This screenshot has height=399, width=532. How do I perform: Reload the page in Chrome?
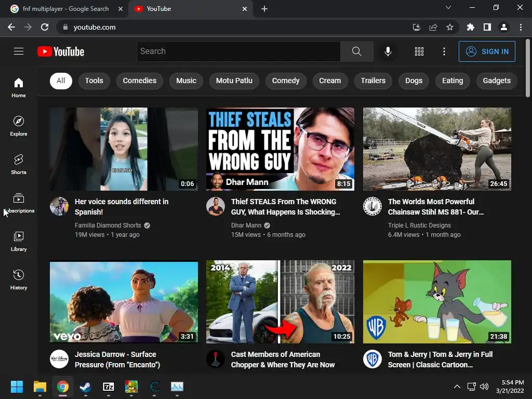click(45, 27)
